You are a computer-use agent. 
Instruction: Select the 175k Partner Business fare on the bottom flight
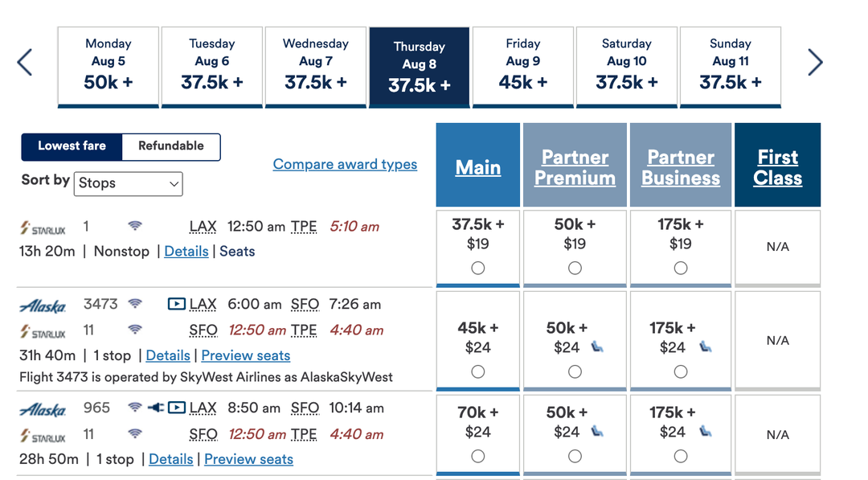(x=680, y=455)
